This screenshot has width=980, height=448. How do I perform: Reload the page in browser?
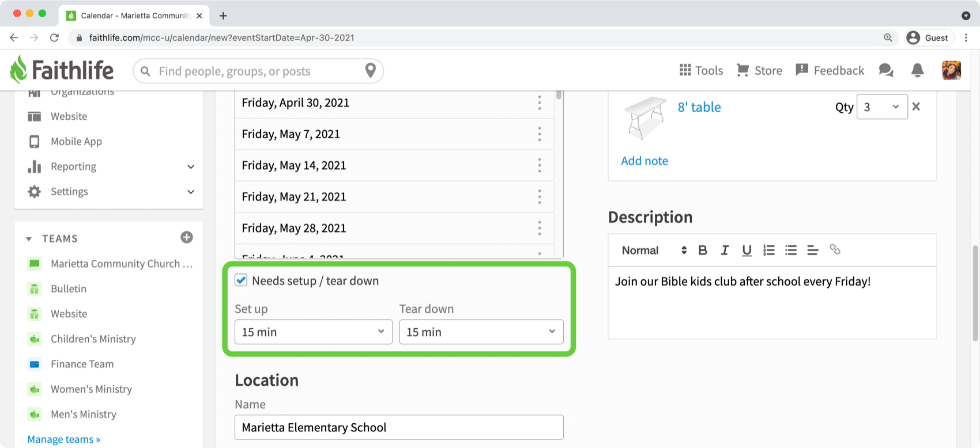point(54,38)
